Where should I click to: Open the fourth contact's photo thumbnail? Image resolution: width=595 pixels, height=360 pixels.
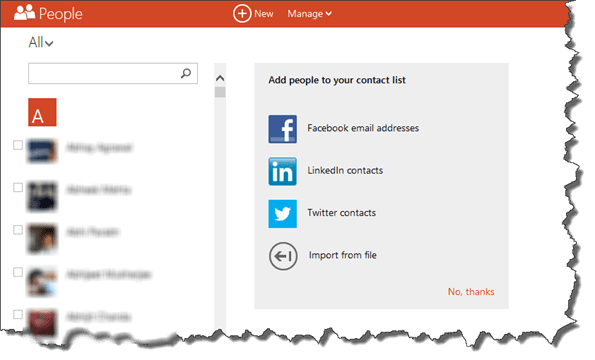point(42,281)
